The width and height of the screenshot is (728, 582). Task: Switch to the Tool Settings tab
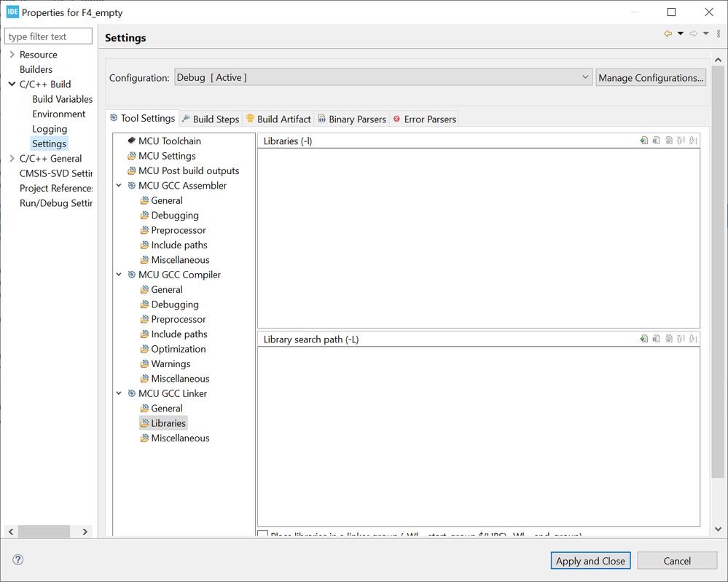143,118
